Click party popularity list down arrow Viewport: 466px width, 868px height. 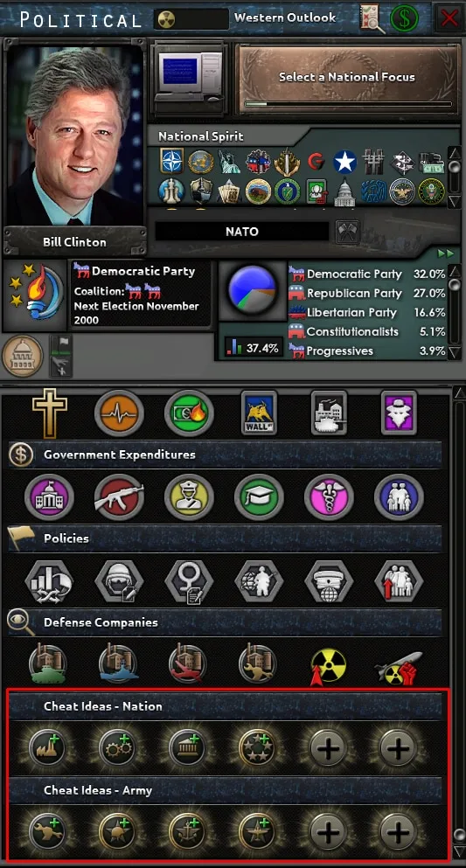(x=454, y=351)
